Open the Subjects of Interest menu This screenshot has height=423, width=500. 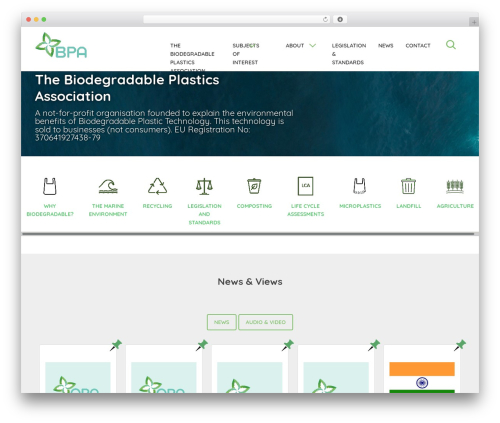tap(246, 54)
